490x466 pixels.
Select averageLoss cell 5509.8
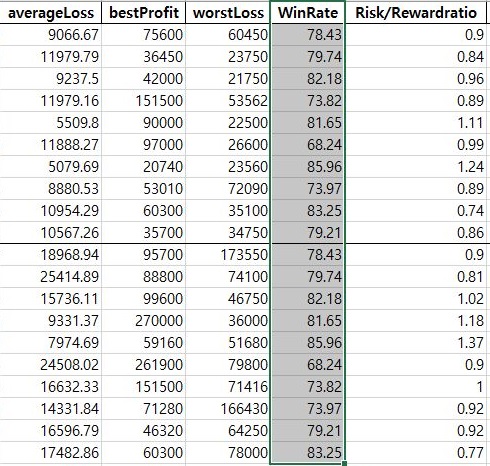(51, 123)
